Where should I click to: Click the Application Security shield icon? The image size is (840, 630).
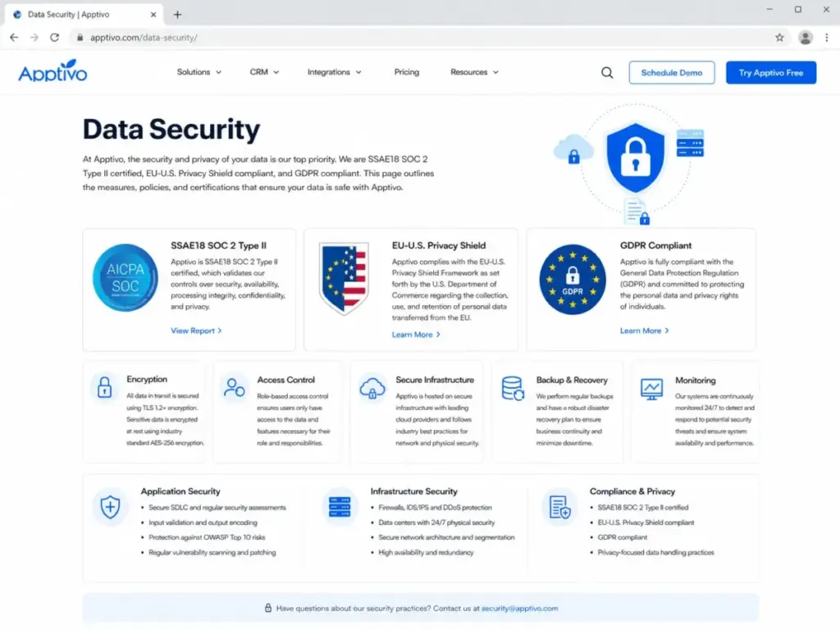tap(111, 506)
